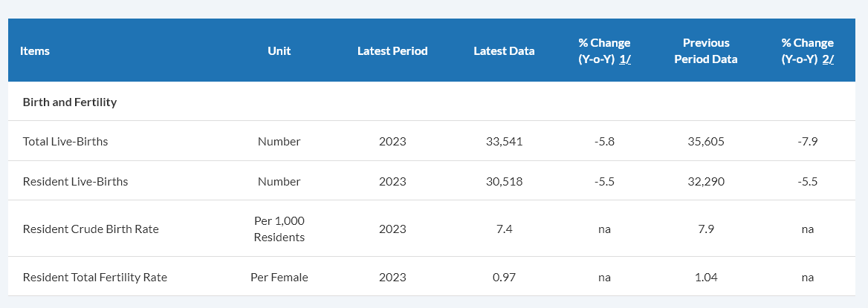Open footnote 1/ link in % Change header
Viewport: 868px width, 308px height.
point(625,59)
